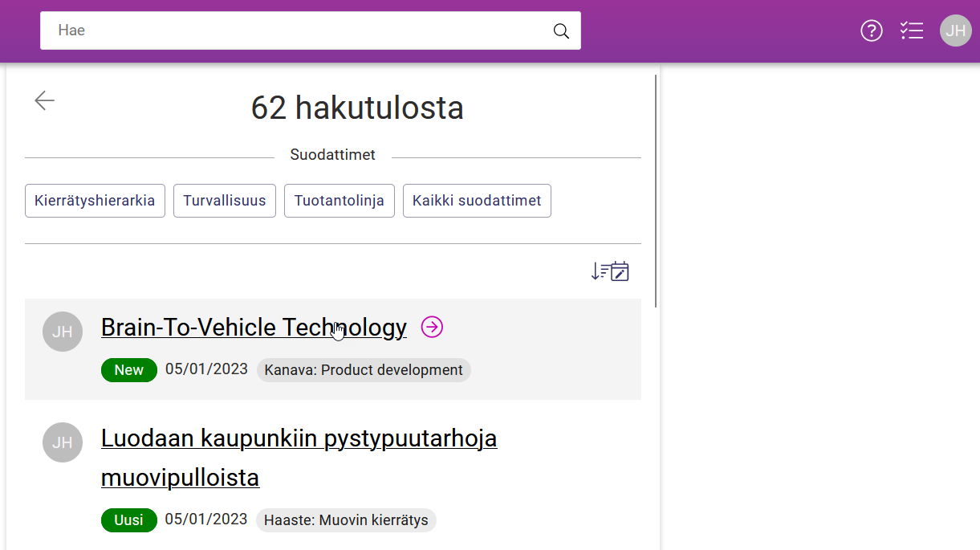Open the JH user avatar menu
The width and height of the screenshot is (980, 550).
point(956,31)
